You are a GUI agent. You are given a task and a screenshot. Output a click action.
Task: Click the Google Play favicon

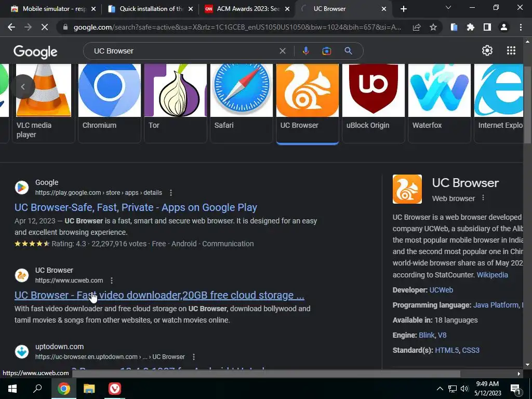click(22, 187)
